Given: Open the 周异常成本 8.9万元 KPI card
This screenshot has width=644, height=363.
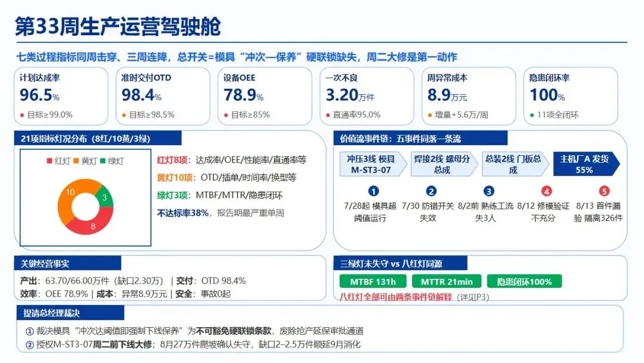Looking at the screenshot, I should point(469,96).
